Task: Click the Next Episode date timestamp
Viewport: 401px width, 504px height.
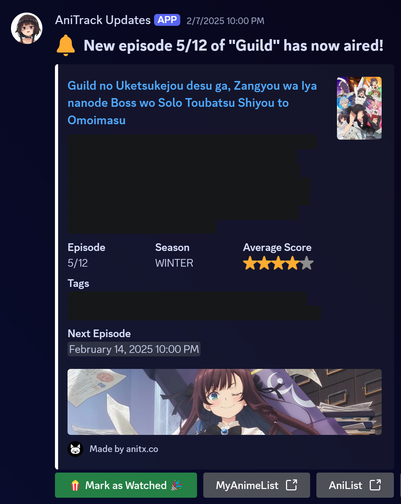Action: [x=134, y=349]
